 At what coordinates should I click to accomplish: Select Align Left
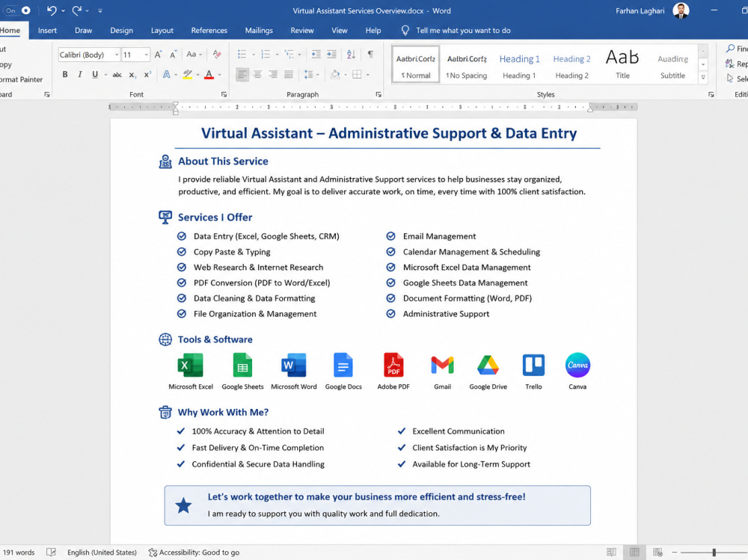click(x=242, y=75)
